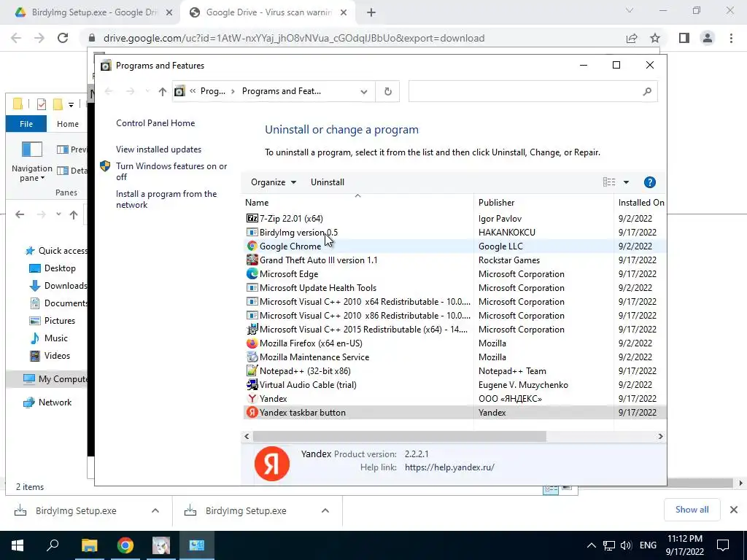Open Downloads folder in File Explorer sidebar
This screenshot has height=560, width=747.
point(58,286)
